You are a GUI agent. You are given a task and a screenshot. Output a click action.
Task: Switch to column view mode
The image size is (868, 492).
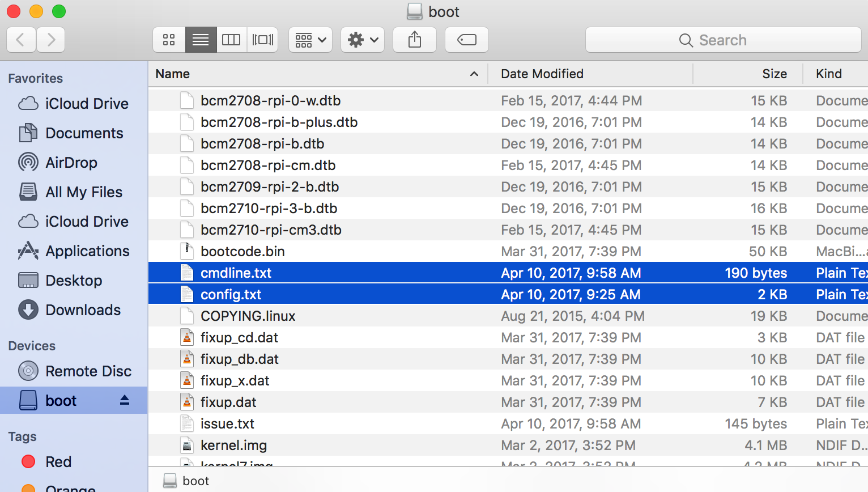coord(231,40)
